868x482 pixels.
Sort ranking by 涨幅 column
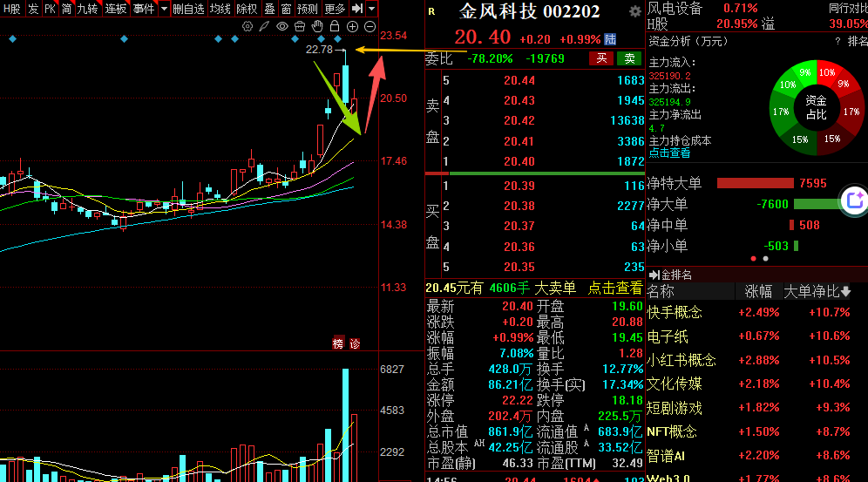(758, 292)
